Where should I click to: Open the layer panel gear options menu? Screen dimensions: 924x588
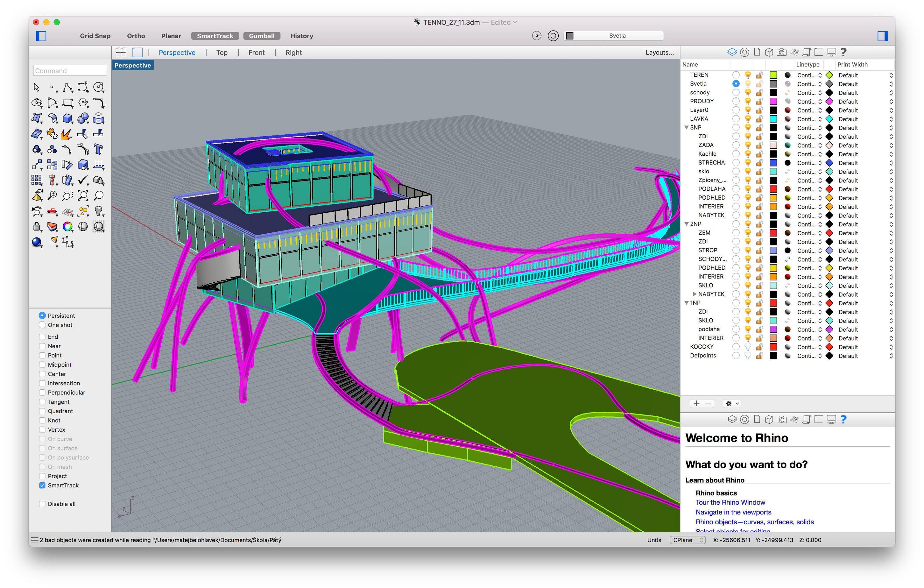point(731,403)
